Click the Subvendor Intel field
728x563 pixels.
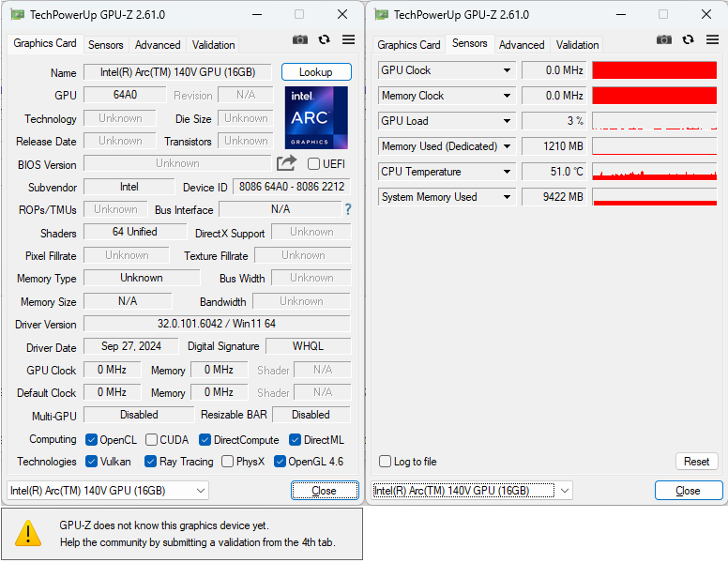129,187
